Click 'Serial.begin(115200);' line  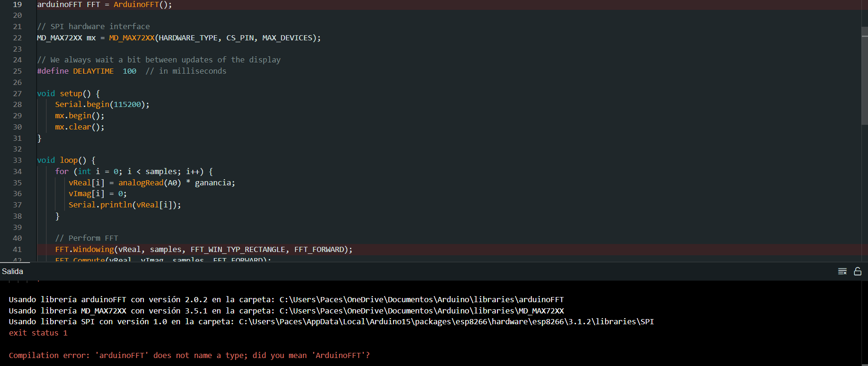click(102, 104)
